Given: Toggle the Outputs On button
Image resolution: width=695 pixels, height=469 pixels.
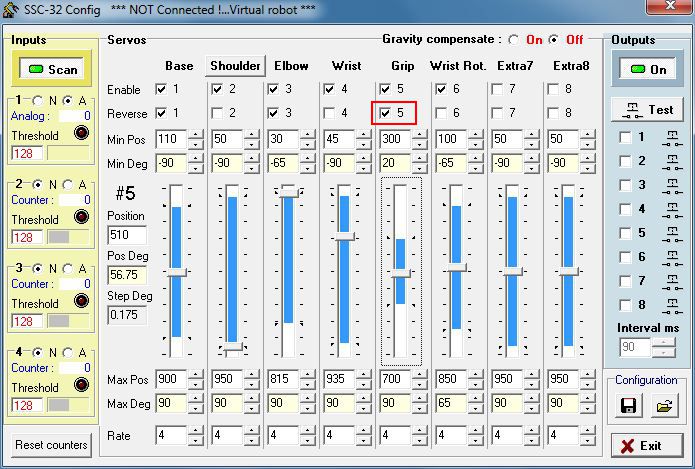Looking at the screenshot, I should [x=648, y=69].
